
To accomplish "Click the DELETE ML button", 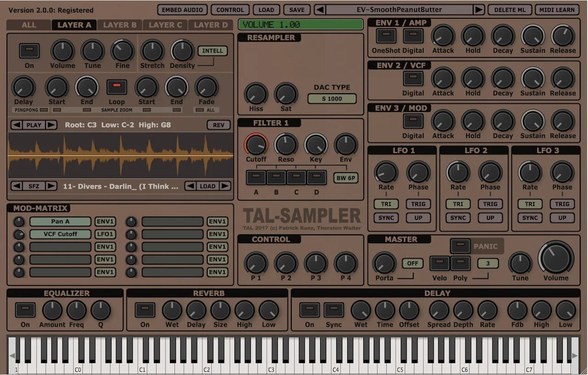I will (x=510, y=10).
